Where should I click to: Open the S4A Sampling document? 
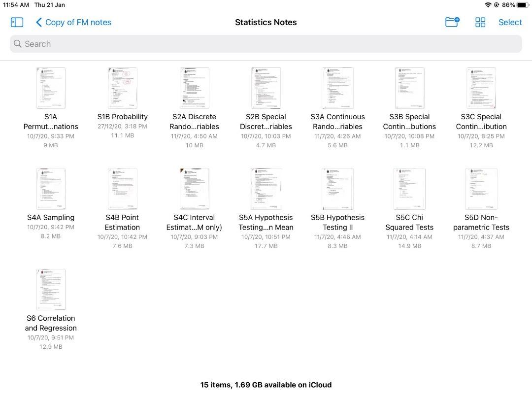(x=51, y=189)
